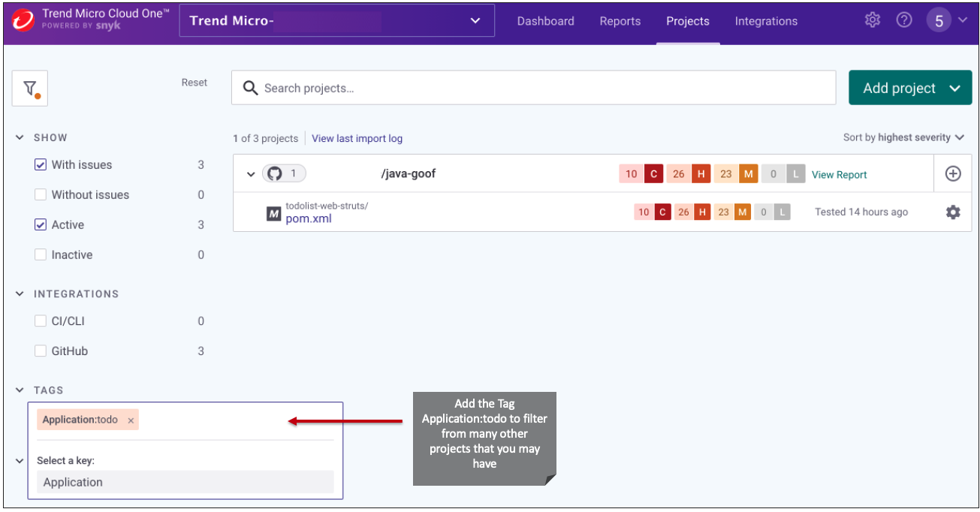
Task: Click the high H badge on java-goof row
Action: pos(701,174)
